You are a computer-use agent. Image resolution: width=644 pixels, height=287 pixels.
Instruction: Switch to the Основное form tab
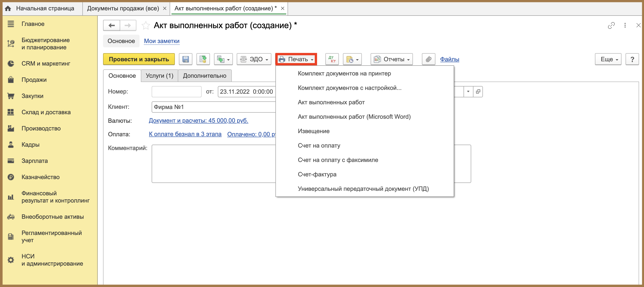(122, 76)
